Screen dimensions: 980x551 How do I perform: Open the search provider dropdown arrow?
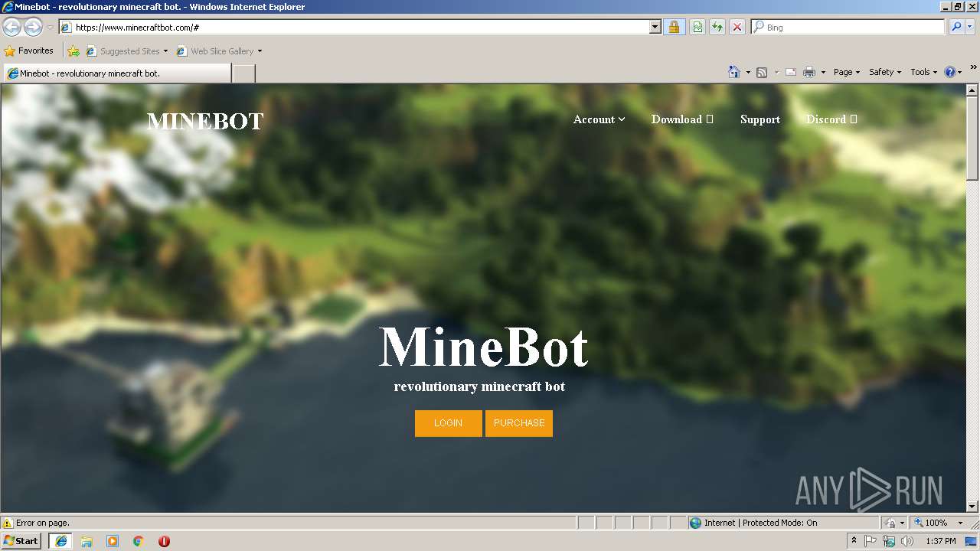pos(970,28)
